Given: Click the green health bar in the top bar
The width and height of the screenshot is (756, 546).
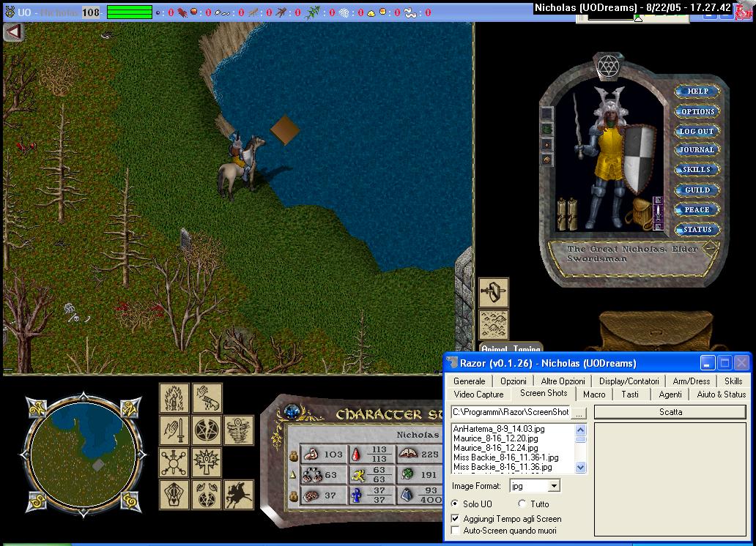Looking at the screenshot, I should click(x=129, y=12).
